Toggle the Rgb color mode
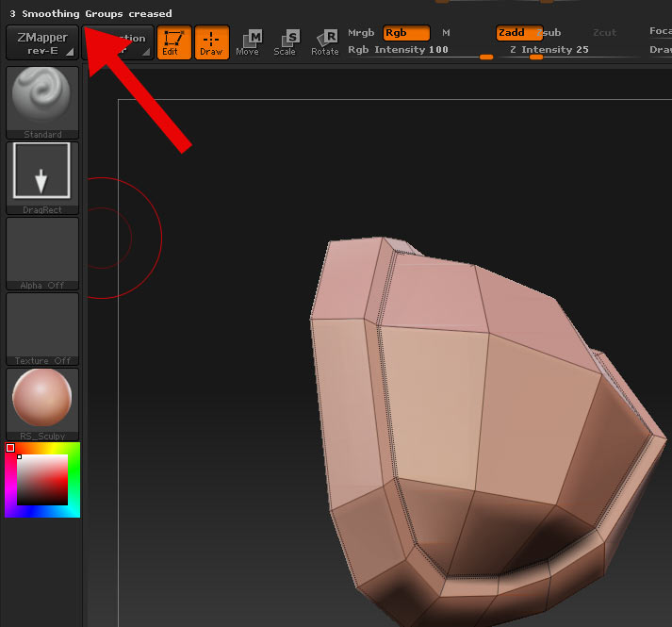This screenshot has width=672, height=627. click(x=406, y=33)
